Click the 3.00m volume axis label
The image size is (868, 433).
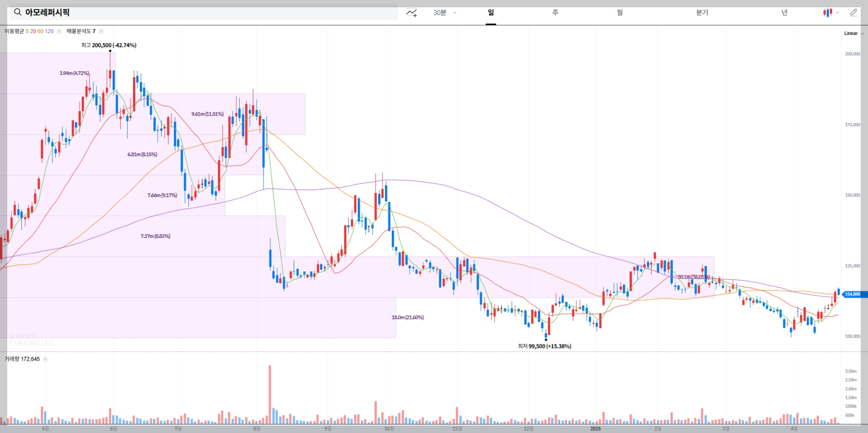point(851,371)
